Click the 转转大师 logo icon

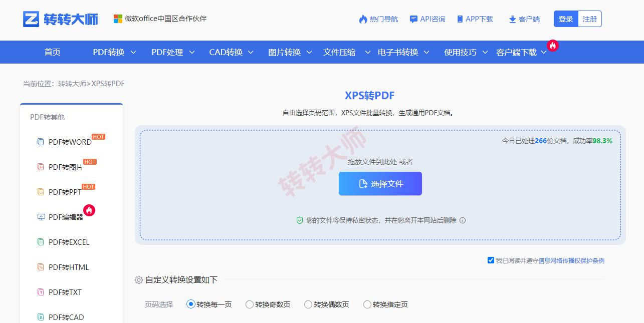click(31, 19)
